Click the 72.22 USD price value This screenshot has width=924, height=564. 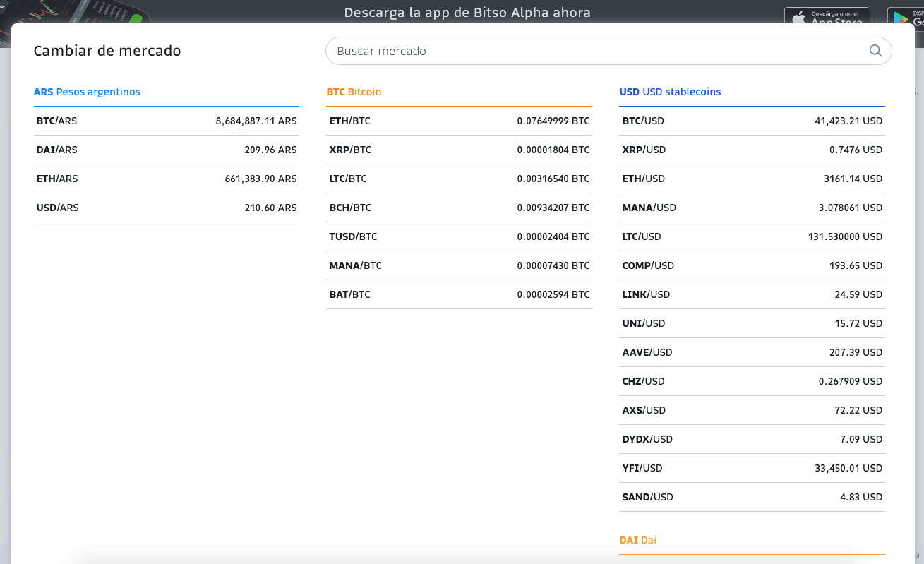[859, 410]
